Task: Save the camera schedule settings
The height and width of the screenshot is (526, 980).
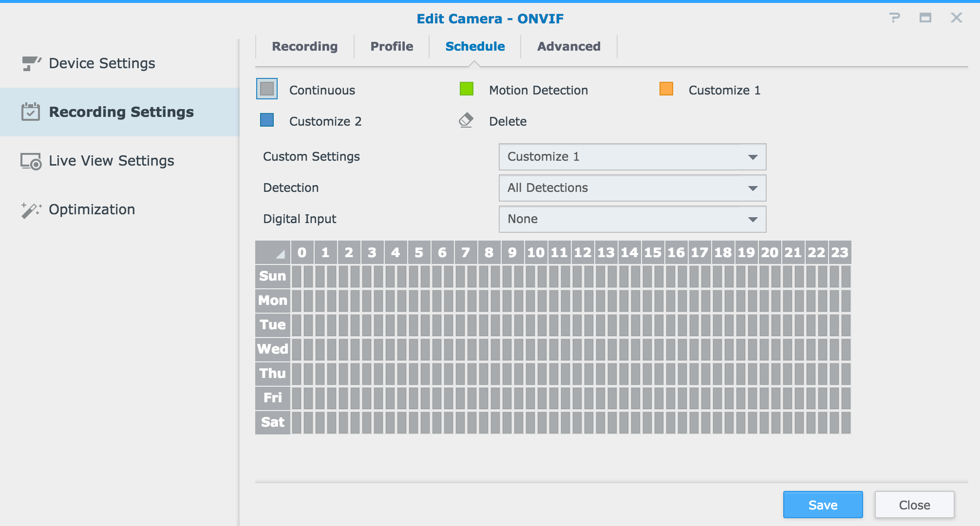Action: pos(822,505)
